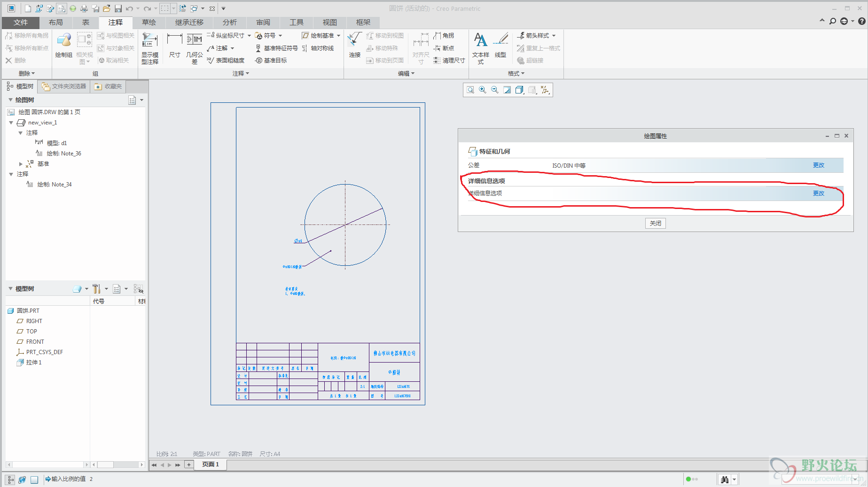Click Cleanup Dimensions (清理尺寸)
Viewport: 868px width, 487px height.
(449, 61)
